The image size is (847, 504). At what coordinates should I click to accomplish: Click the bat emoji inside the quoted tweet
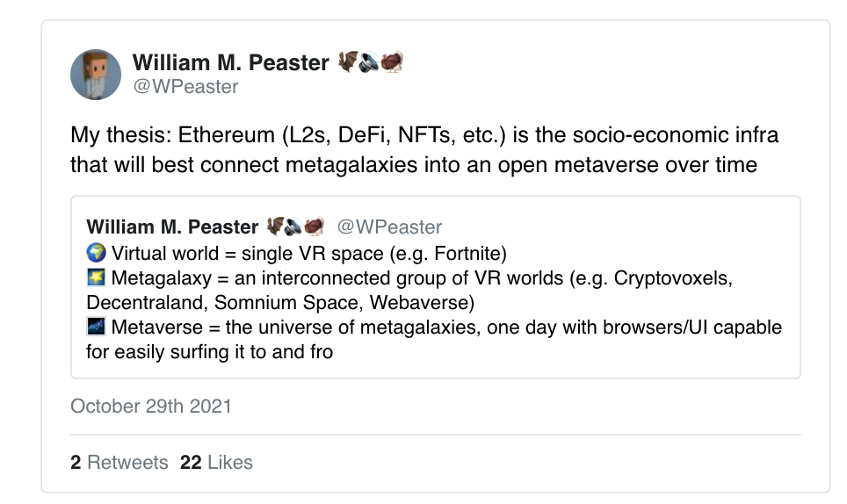point(276,227)
